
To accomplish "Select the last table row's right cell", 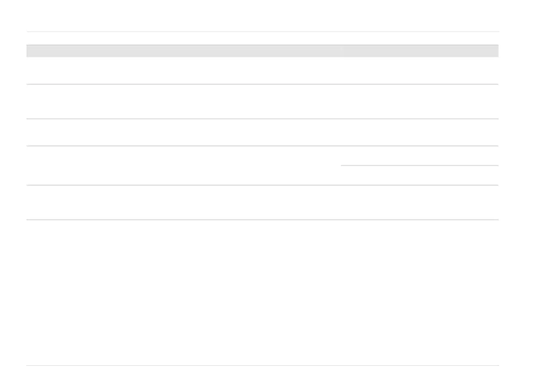I will [420, 202].
